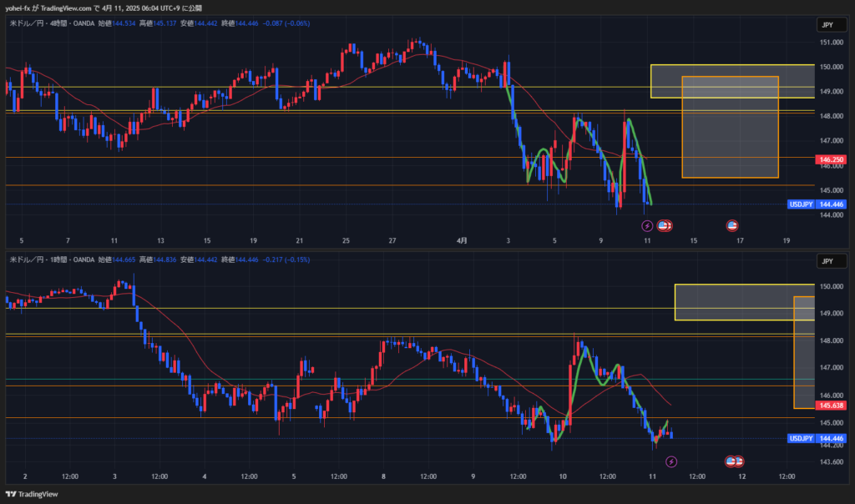Open the US flag events near date 11 on top chart

coord(665,225)
